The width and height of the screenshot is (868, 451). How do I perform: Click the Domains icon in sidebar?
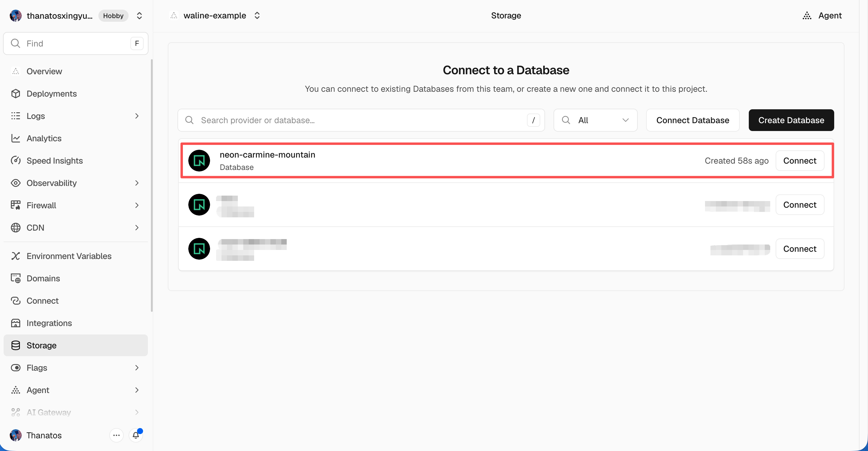15,278
